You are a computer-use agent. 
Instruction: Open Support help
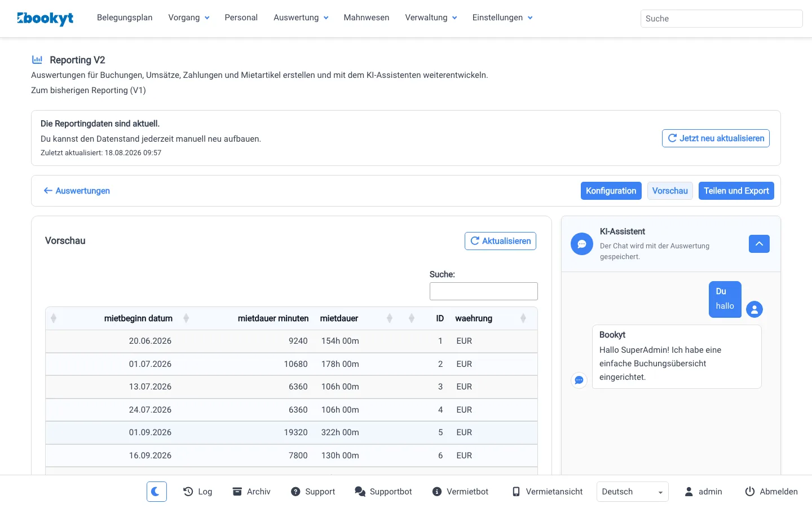click(313, 492)
